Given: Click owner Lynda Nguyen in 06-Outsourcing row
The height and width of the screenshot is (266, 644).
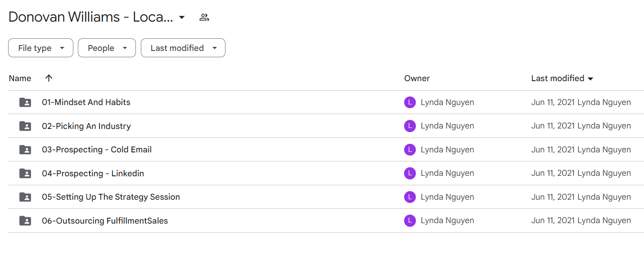Looking at the screenshot, I should click(x=447, y=221).
